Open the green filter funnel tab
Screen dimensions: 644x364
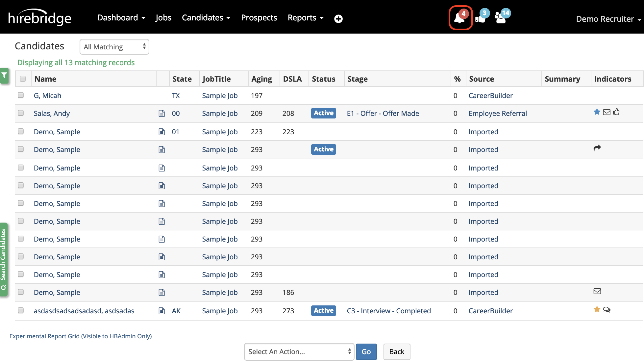click(x=4, y=76)
